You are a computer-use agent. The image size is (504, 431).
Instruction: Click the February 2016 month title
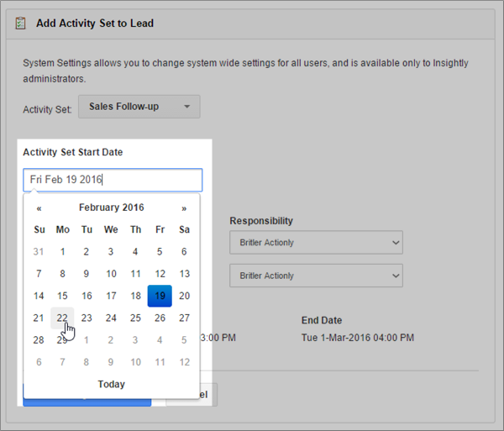click(x=111, y=208)
